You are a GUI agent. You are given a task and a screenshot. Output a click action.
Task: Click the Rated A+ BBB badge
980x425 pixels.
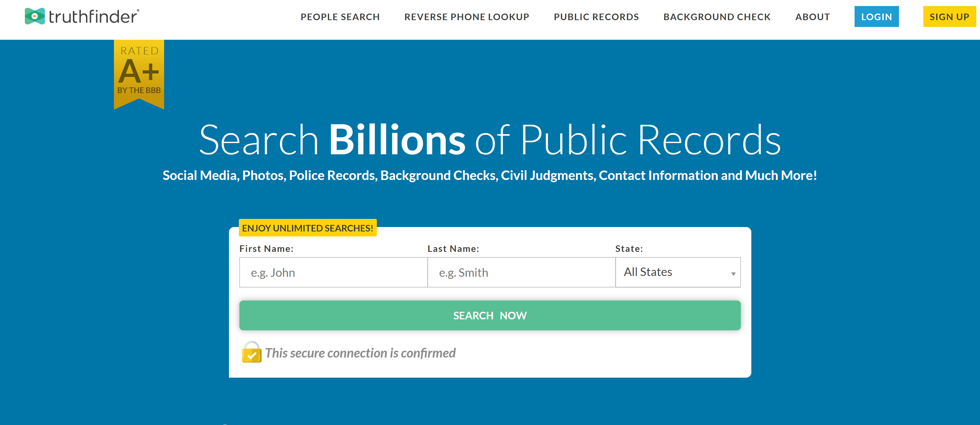[139, 74]
